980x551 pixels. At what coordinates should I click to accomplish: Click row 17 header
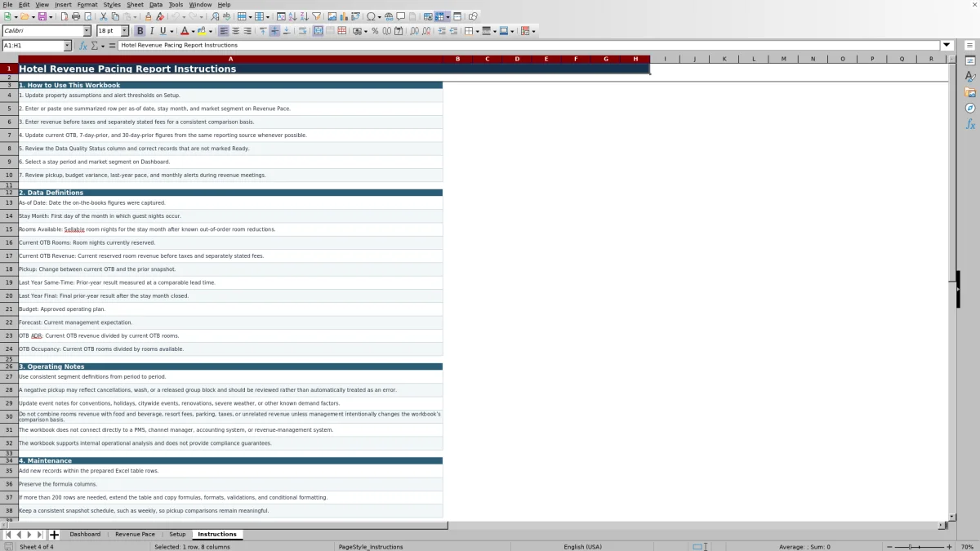point(9,256)
